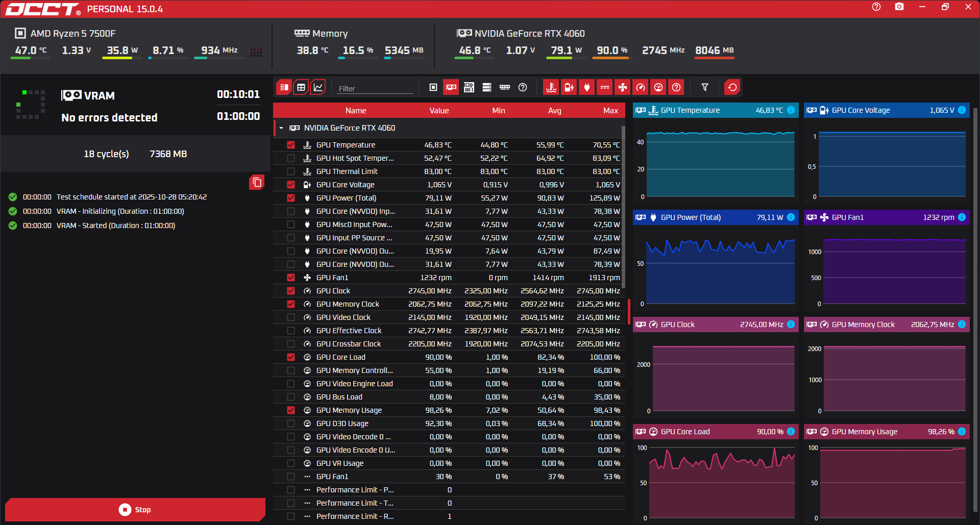The image size is (980, 525).
Task: Select the table view layout icon
Action: click(301, 87)
